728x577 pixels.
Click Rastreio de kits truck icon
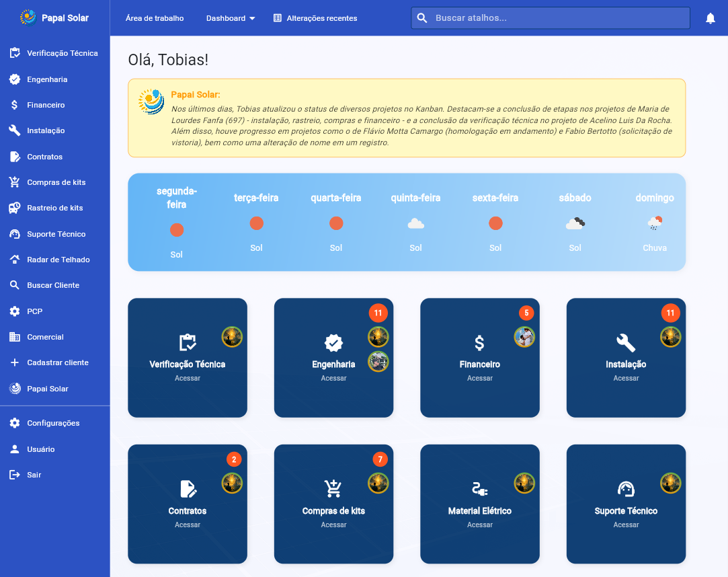pyautogui.click(x=15, y=208)
